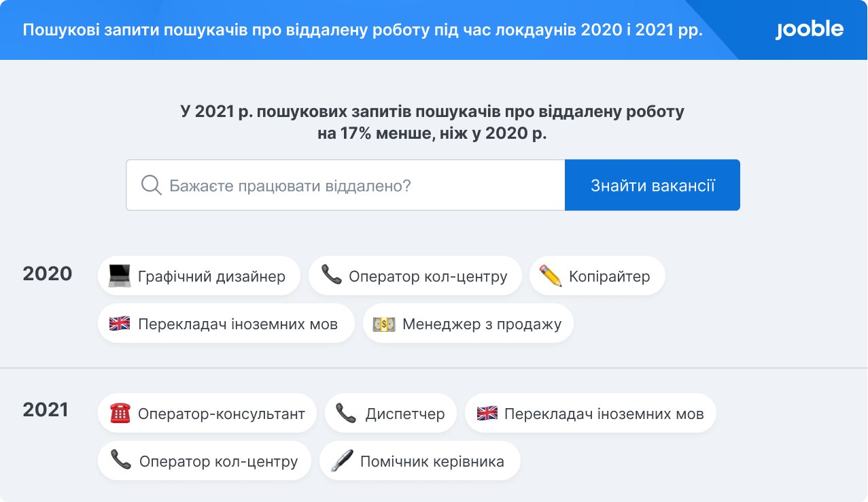The height and width of the screenshot is (502, 868).
Task: Choose Перекладач іноземних мов tag in 2020 row
Action: click(x=226, y=324)
